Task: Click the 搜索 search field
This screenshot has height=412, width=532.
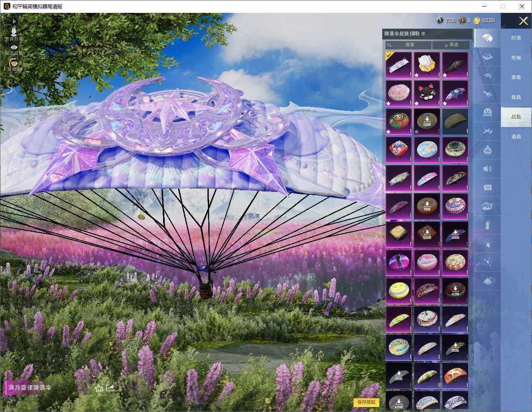Action: click(x=409, y=45)
